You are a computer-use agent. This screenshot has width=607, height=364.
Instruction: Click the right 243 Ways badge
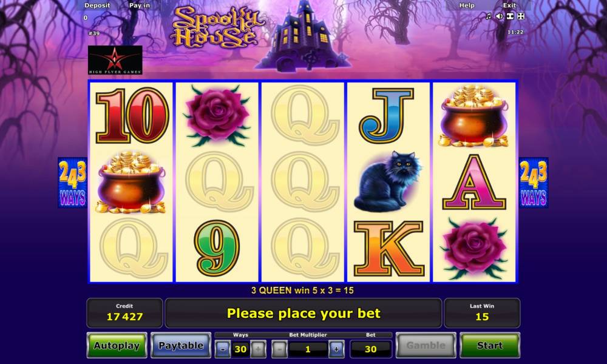[534, 183]
